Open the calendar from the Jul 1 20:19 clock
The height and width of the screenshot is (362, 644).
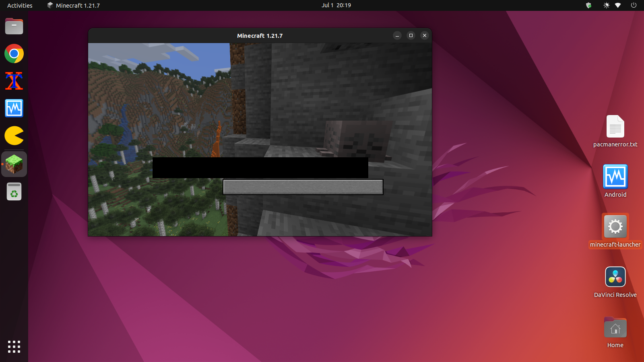[336, 5]
